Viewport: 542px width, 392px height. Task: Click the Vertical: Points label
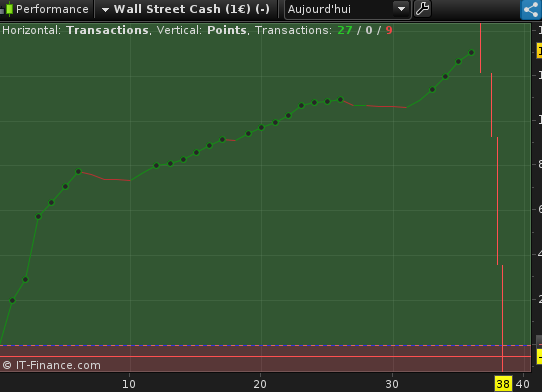pyautogui.click(x=202, y=30)
